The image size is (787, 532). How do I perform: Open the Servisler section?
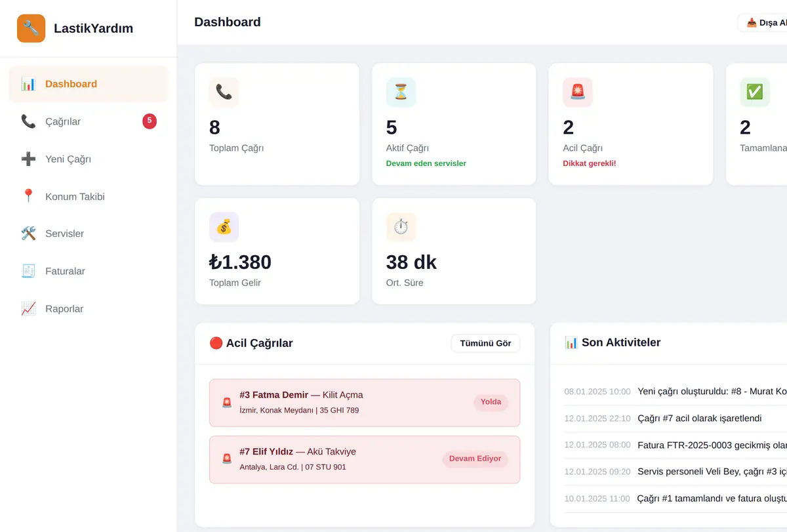pyautogui.click(x=89, y=234)
